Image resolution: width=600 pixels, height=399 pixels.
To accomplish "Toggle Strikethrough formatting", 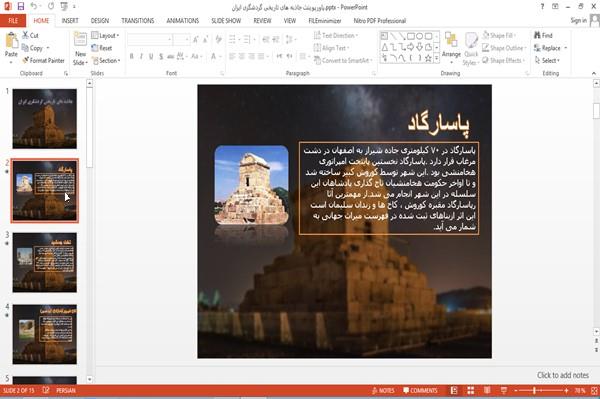I will (171, 57).
